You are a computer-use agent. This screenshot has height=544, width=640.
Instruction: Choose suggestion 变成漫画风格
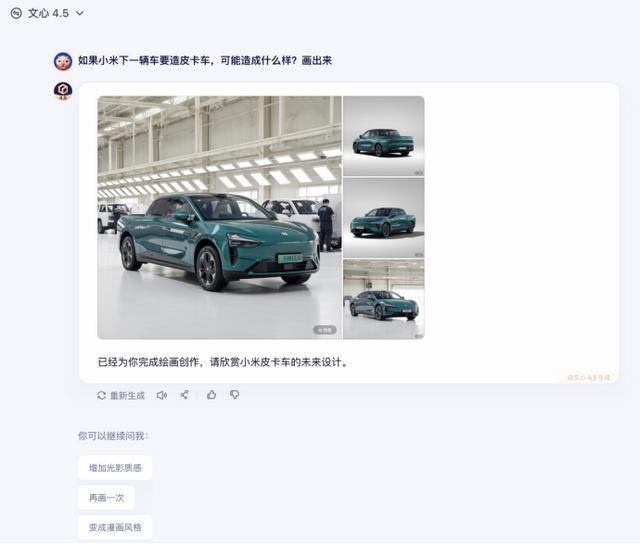(115, 528)
